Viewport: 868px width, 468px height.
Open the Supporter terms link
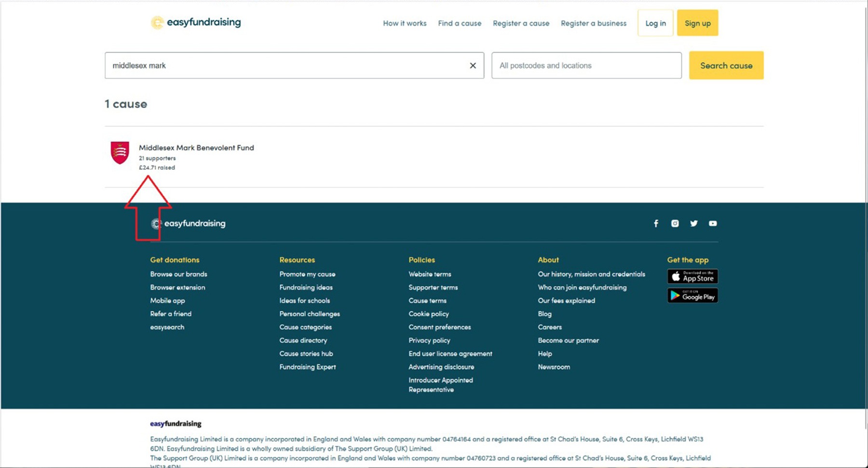coord(433,287)
